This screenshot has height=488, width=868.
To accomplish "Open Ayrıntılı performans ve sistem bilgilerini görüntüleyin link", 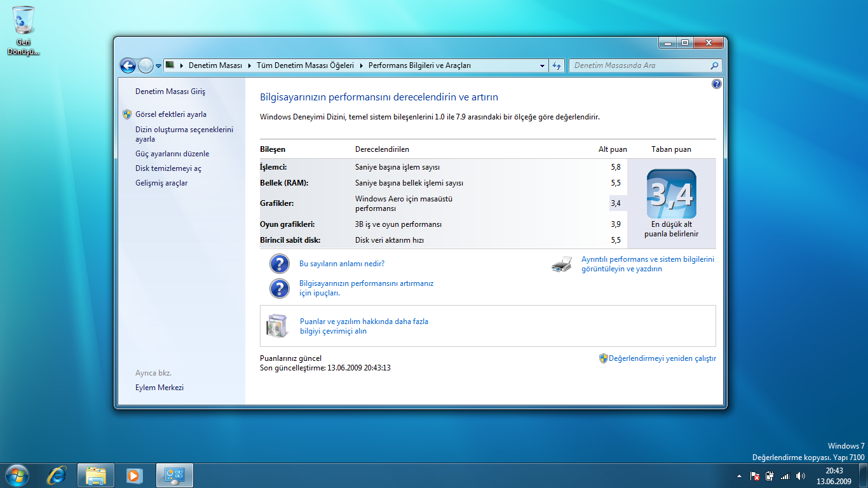I will point(648,264).
